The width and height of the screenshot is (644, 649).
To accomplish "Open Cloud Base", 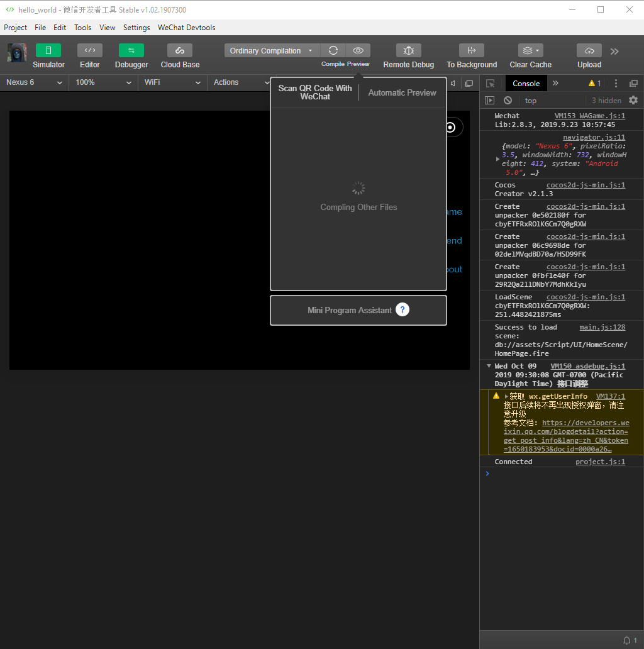I will [x=180, y=50].
